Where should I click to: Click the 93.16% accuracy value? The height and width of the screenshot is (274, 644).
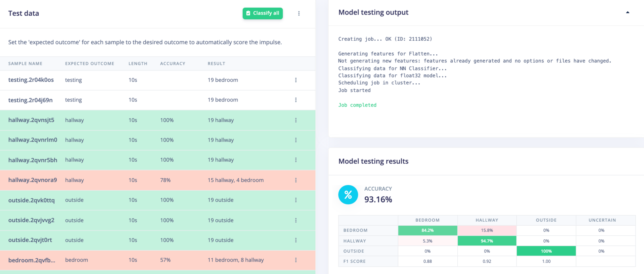tap(378, 200)
